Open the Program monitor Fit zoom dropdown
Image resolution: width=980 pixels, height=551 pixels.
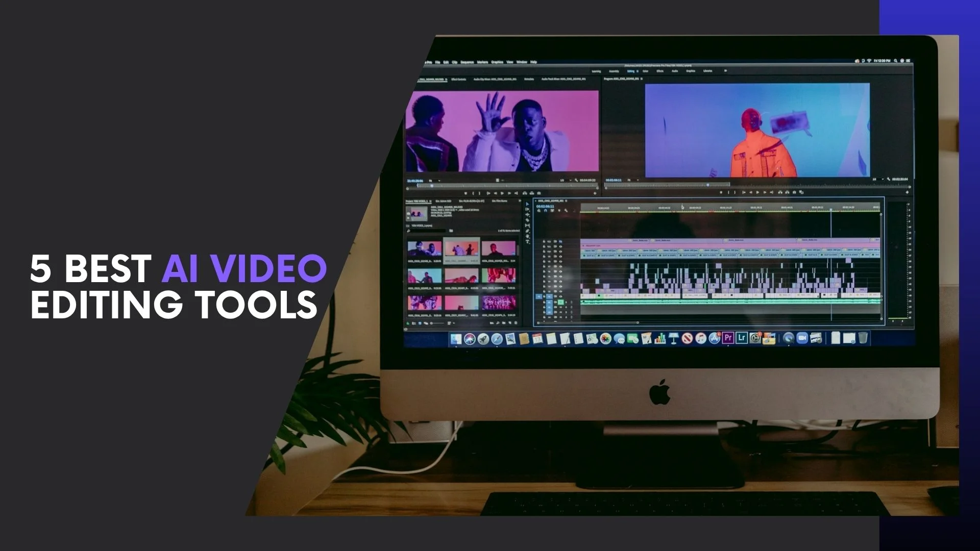(632, 180)
